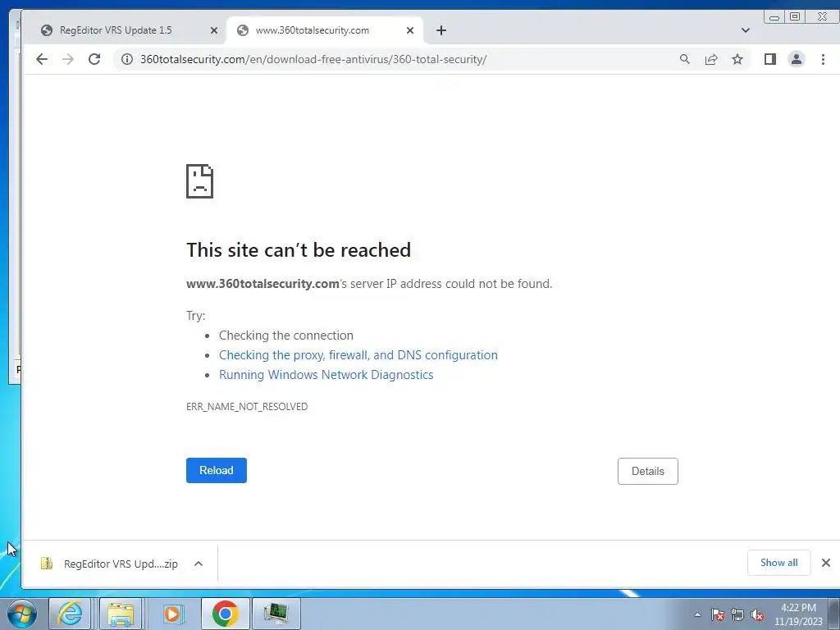
Task: Click the Chrome icon in the taskbar
Action: (225, 614)
